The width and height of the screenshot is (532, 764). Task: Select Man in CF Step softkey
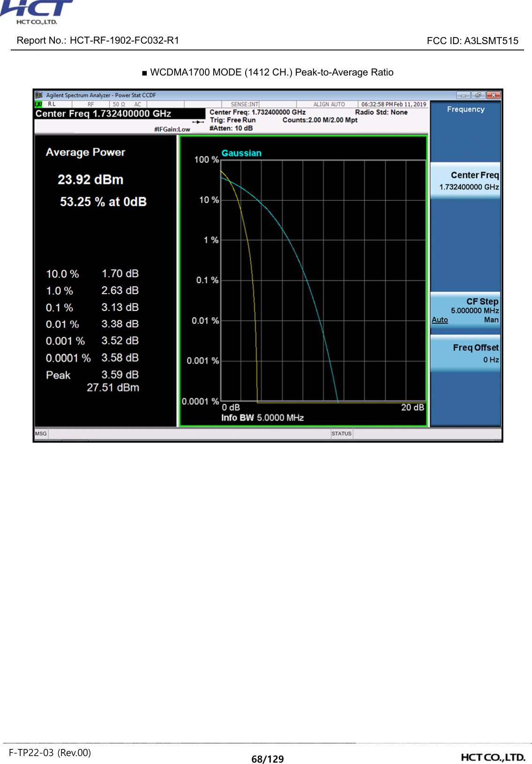(x=491, y=320)
